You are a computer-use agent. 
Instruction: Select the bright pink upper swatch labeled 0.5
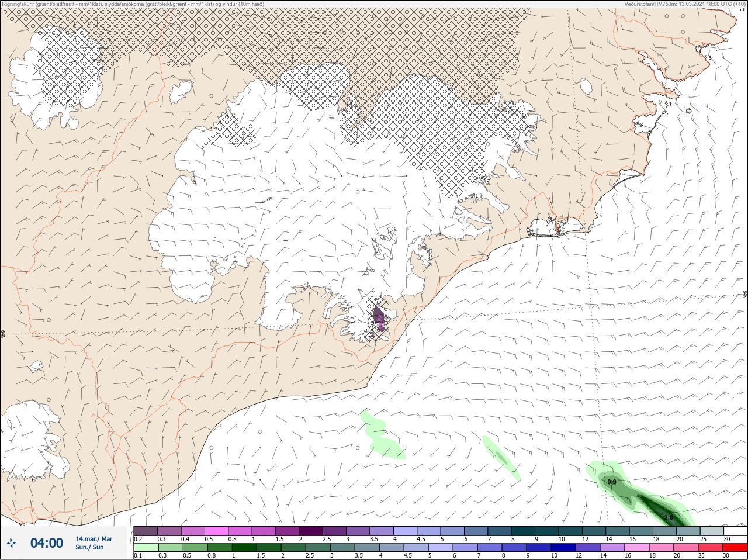[216, 531]
